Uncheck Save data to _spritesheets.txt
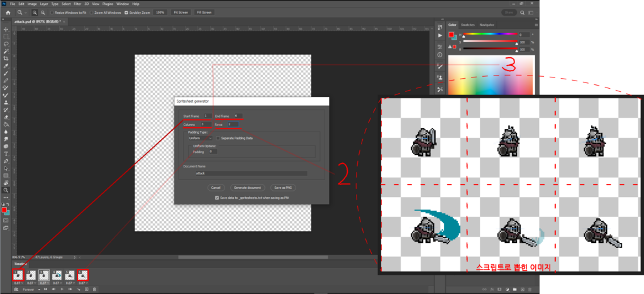The width and height of the screenshot is (644, 294). [x=217, y=198]
